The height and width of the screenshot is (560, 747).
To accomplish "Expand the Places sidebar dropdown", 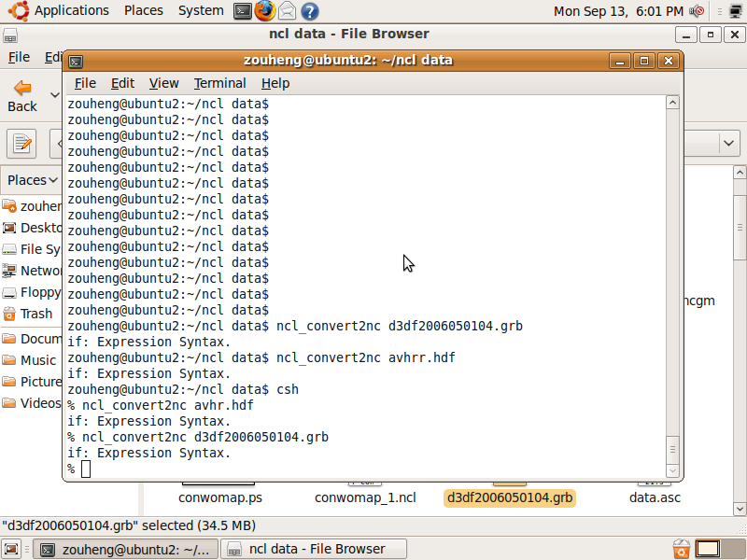I will (x=33, y=180).
